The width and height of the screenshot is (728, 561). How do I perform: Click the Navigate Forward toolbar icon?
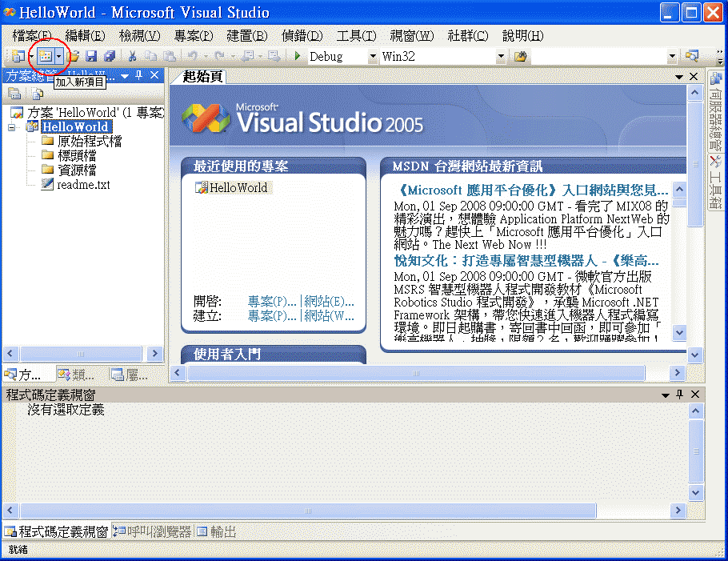(x=274, y=56)
